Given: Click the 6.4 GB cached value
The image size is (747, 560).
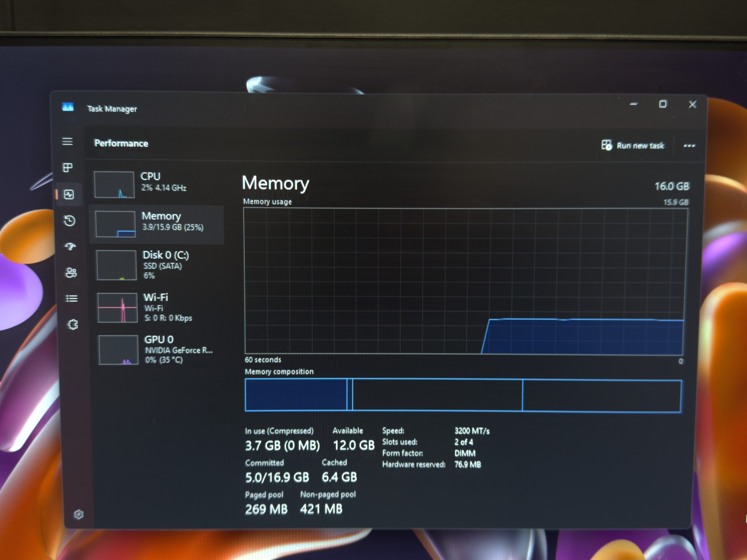Looking at the screenshot, I should click(x=339, y=477).
